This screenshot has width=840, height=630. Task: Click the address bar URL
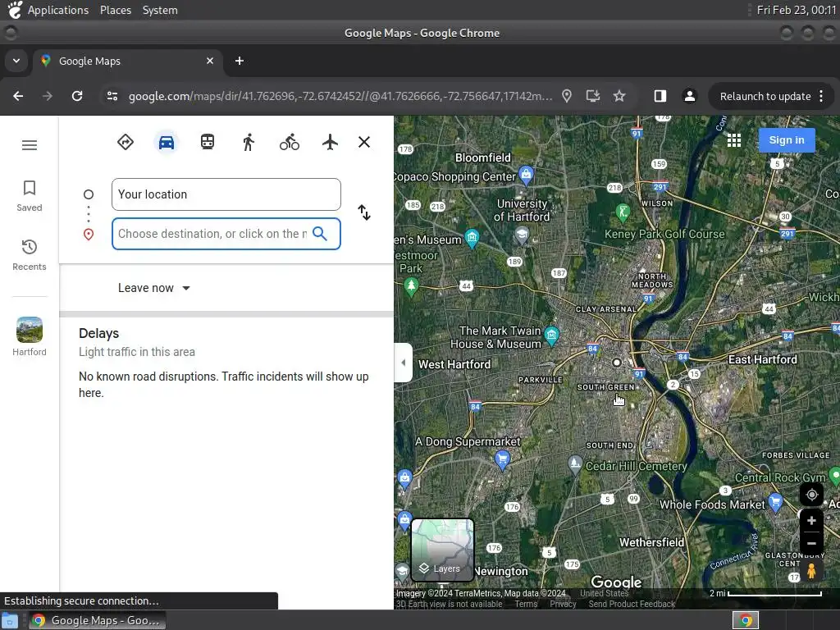pos(340,97)
